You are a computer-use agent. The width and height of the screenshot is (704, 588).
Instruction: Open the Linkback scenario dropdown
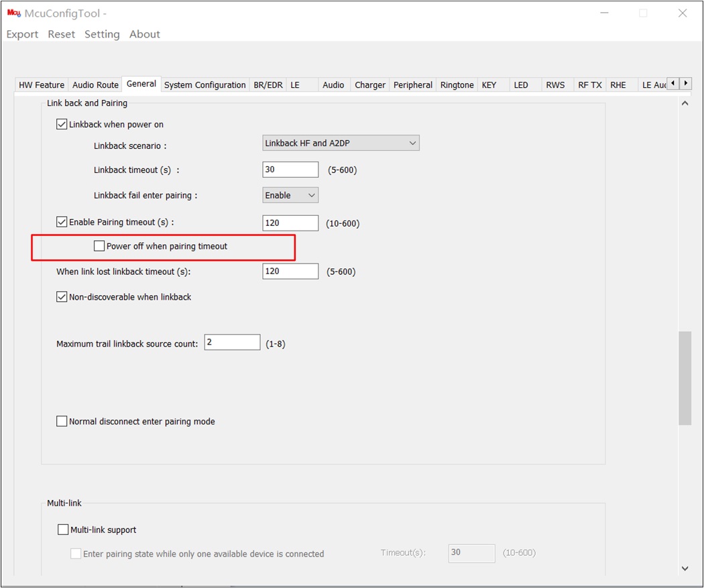coord(341,143)
